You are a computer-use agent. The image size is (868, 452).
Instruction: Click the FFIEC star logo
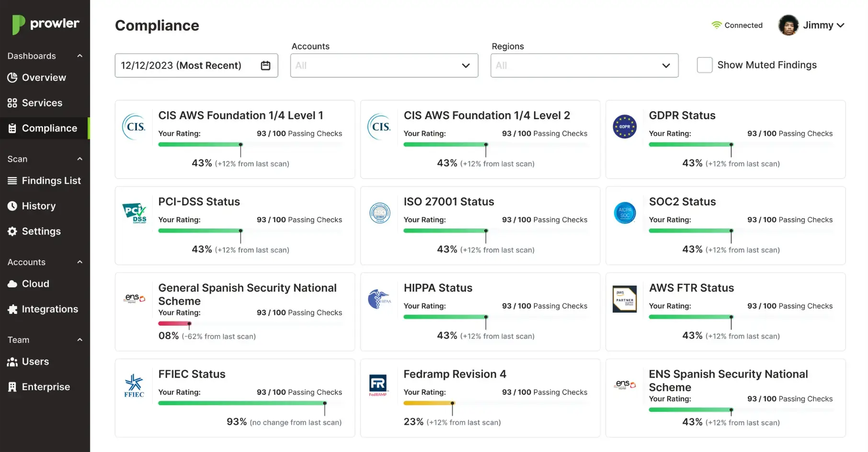click(x=134, y=385)
